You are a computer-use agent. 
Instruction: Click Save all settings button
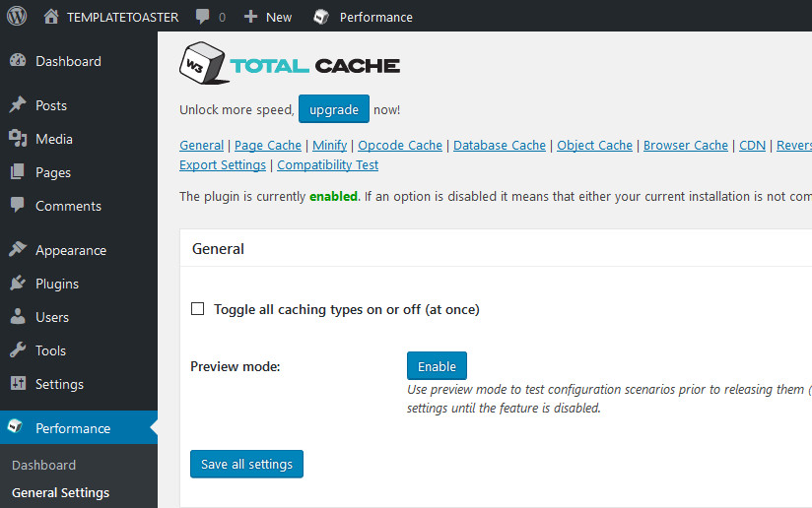click(x=246, y=464)
